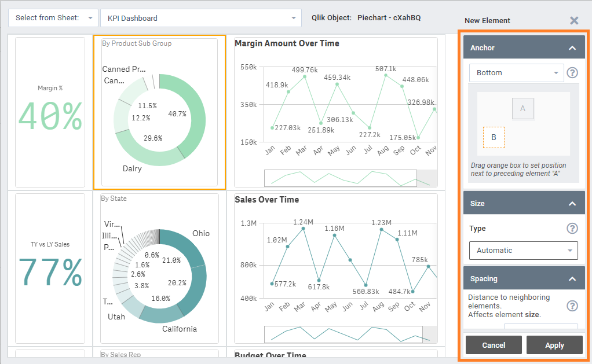
Task: Open the Automatic size type dropdown
Action: coord(523,251)
